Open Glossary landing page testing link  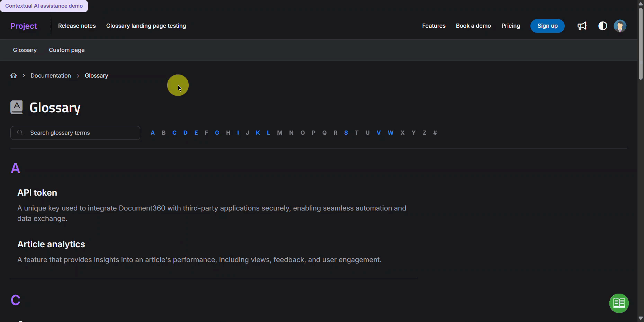coord(146,26)
